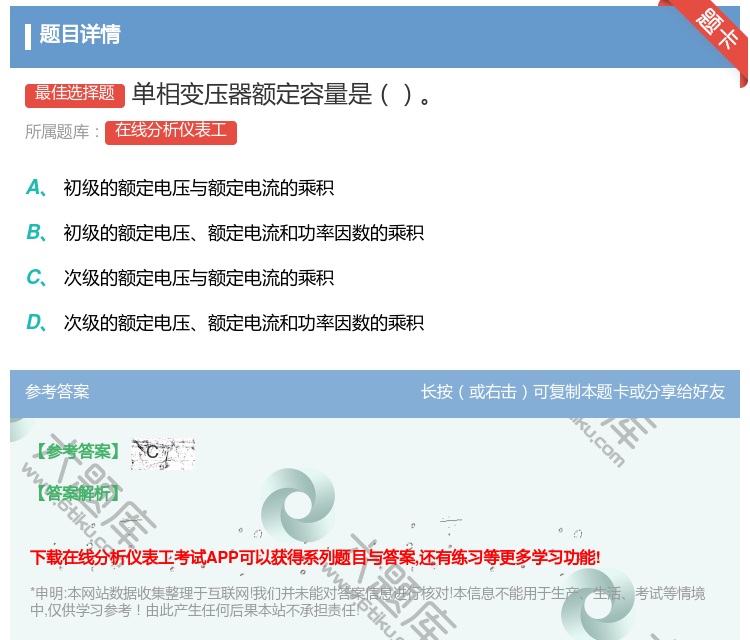Viewport: 750px width, 640px height.
Task: Select option C 次级的额定电压与额定电流的乘积
Action: (180, 277)
